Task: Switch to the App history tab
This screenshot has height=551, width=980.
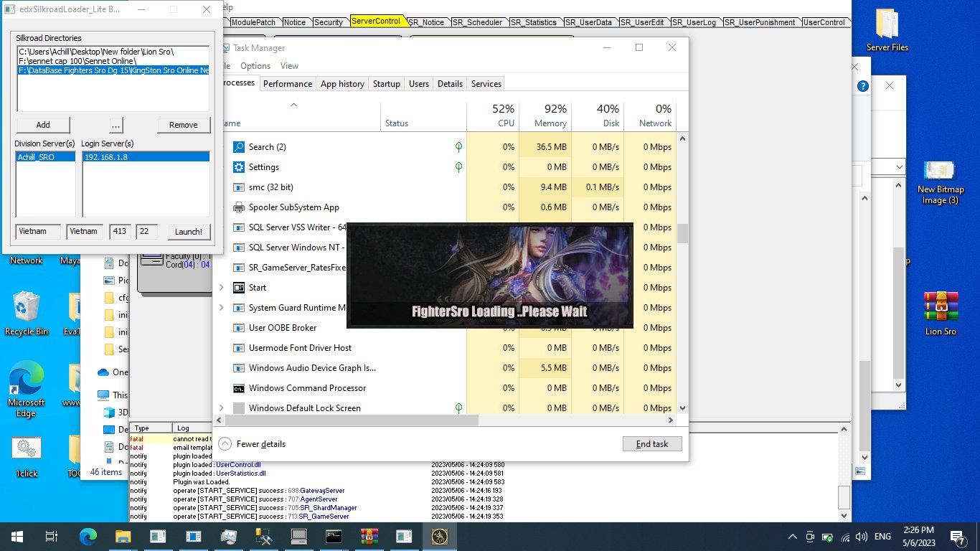Action: pyautogui.click(x=342, y=84)
